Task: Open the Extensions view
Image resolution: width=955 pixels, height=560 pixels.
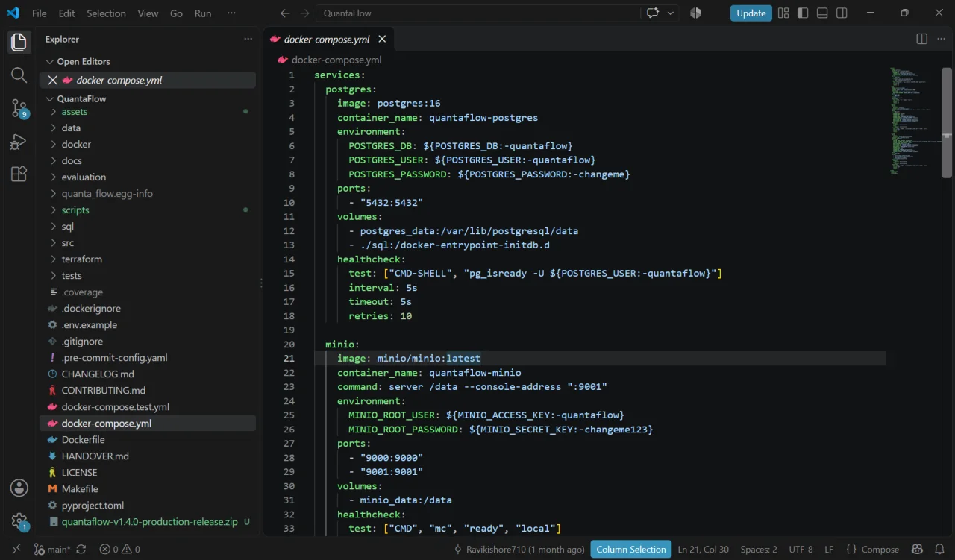Action: [x=19, y=174]
